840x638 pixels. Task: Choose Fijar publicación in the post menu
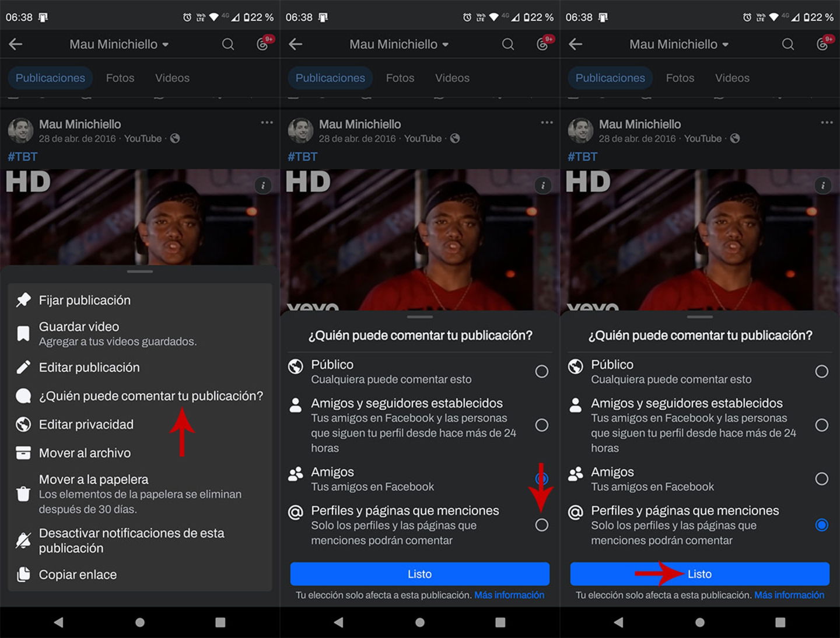pyautogui.click(x=140, y=300)
